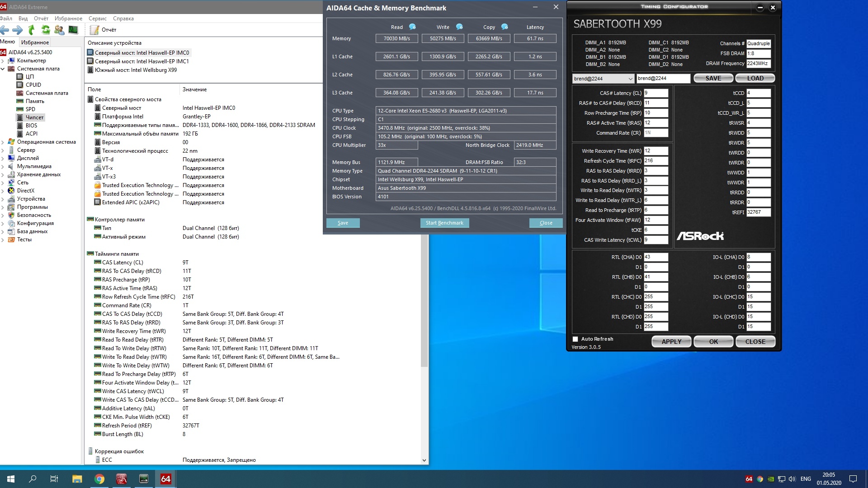Image resolution: width=868 pixels, height=488 pixels.
Task: Toggle the Auto Refresh checkbox
Action: (x=576, y=339)
